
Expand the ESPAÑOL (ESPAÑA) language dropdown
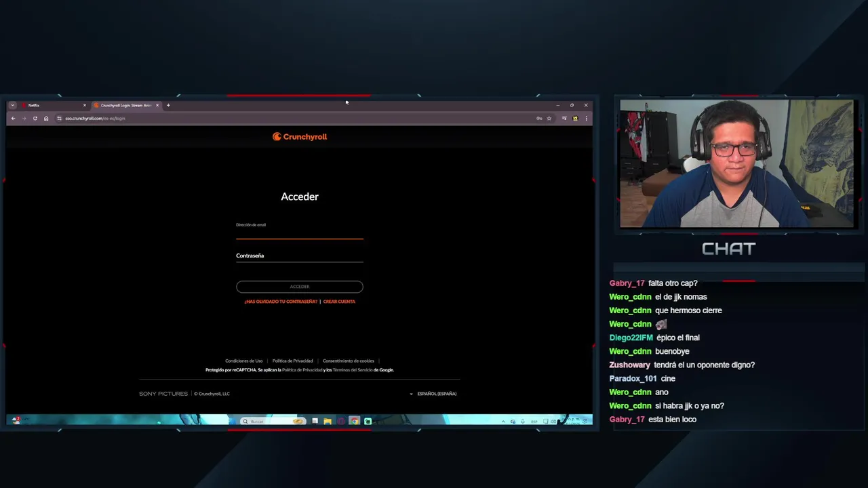433,394
